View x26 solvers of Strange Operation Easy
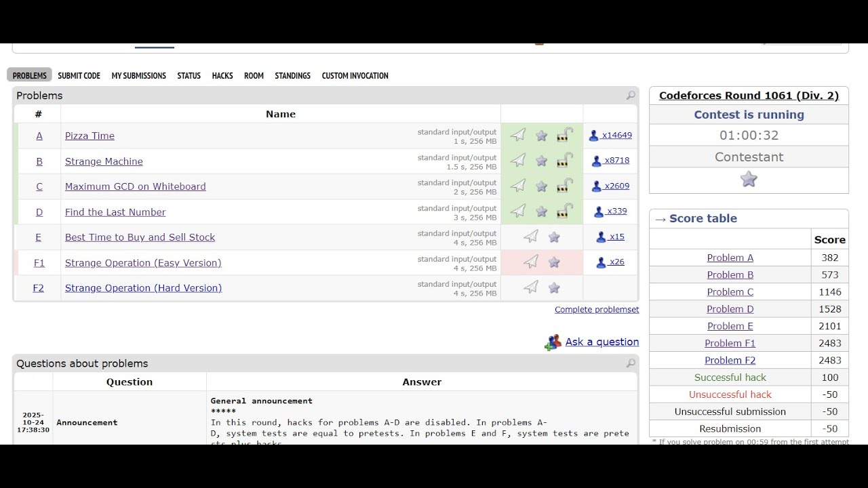 tap(616, 262)
